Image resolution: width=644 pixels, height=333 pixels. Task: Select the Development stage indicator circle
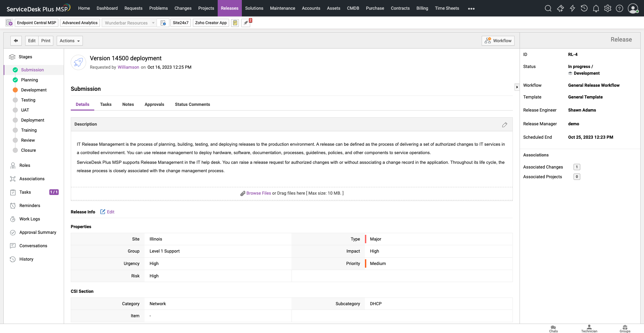(x=15, y=90)
